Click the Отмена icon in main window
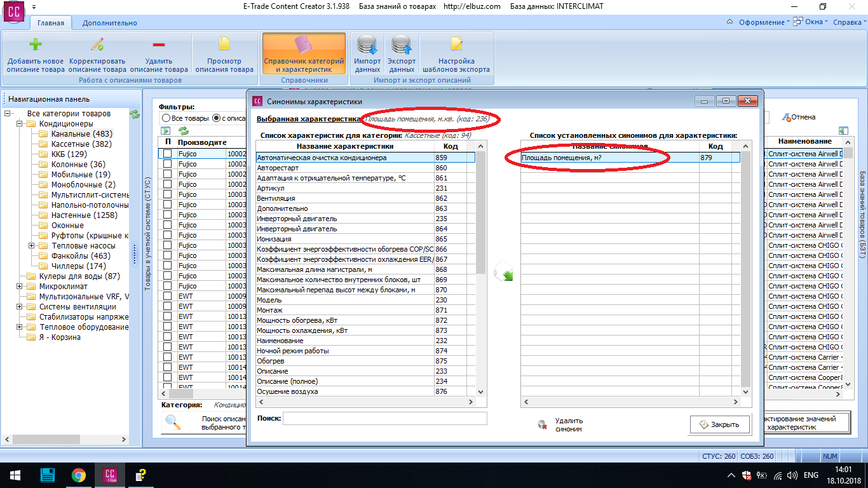868x488 pixels. click(x=785, y=117)
